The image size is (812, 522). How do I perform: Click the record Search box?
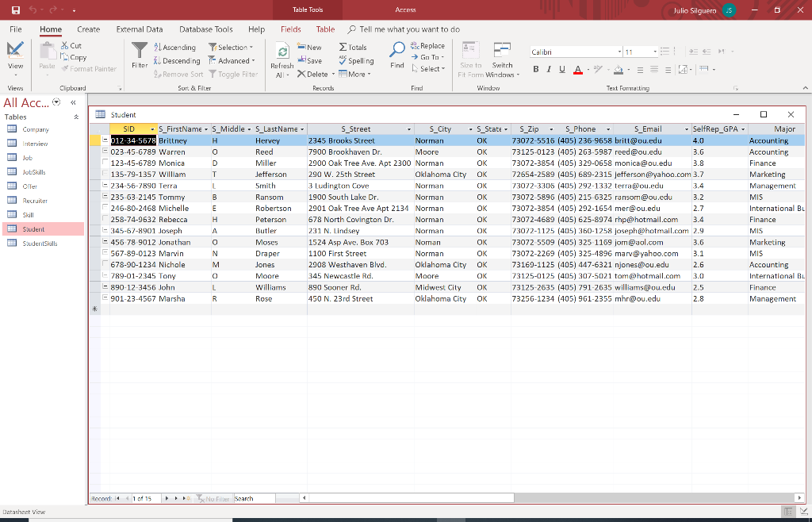tap(255, 498)
